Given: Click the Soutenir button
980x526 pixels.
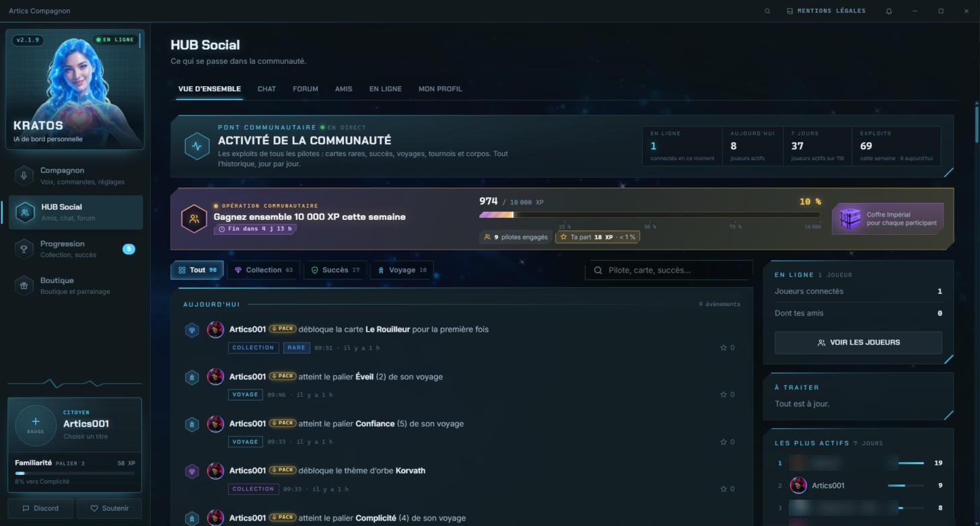Looking at the screenshot, I should click(x=110, y=509).
